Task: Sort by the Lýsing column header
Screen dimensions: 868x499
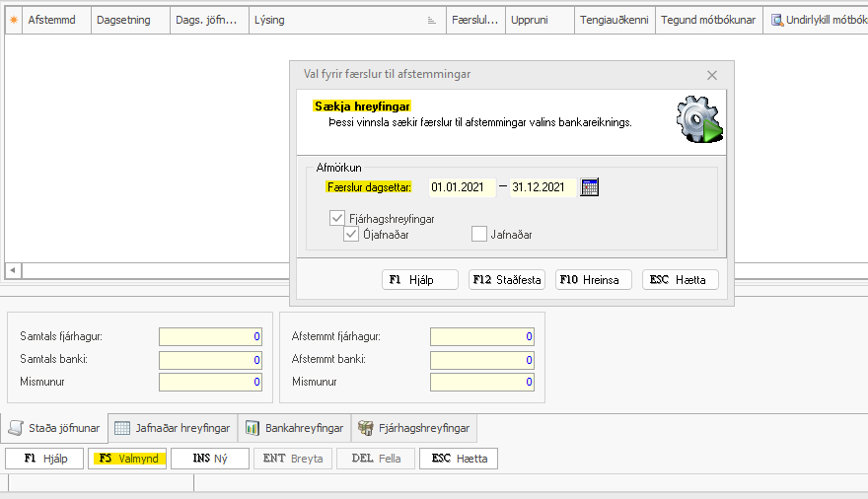Action: click(335, 20)
